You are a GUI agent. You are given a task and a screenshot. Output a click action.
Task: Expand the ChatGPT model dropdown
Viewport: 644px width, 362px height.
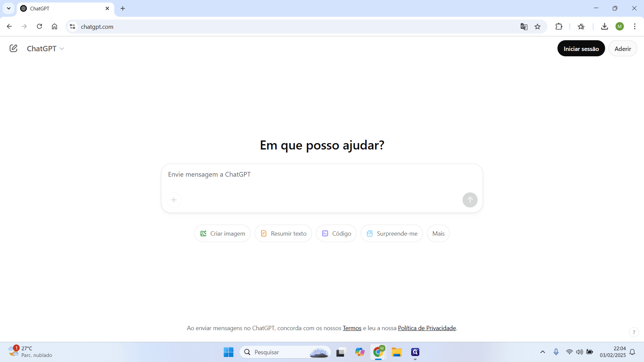click(45, 49)
